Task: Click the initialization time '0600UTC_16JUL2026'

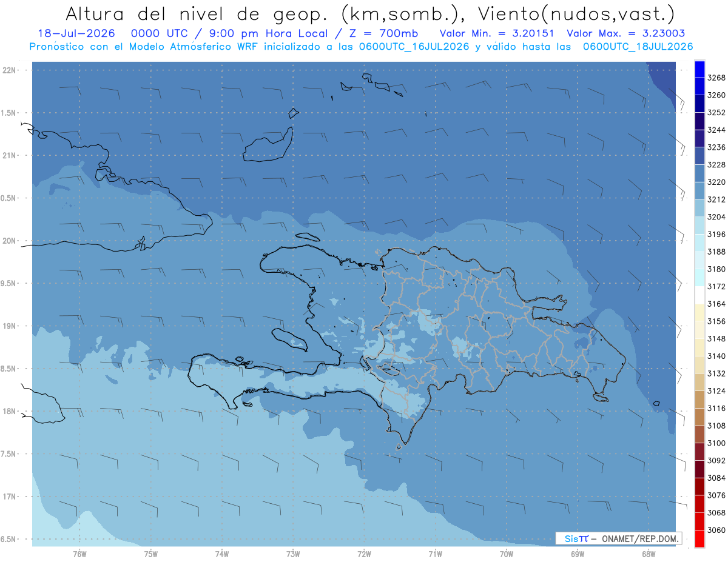Action: 413,47
